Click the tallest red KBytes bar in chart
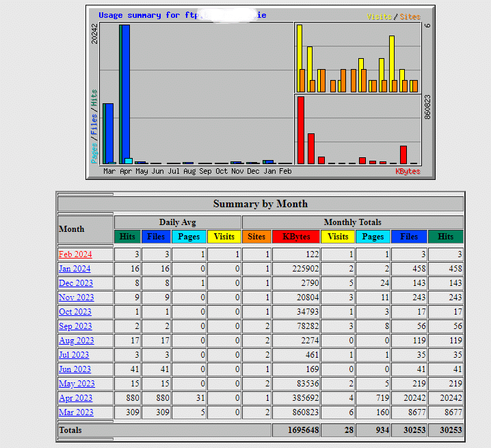The height and width of the screenshot is (448, 491). (301, 131)
